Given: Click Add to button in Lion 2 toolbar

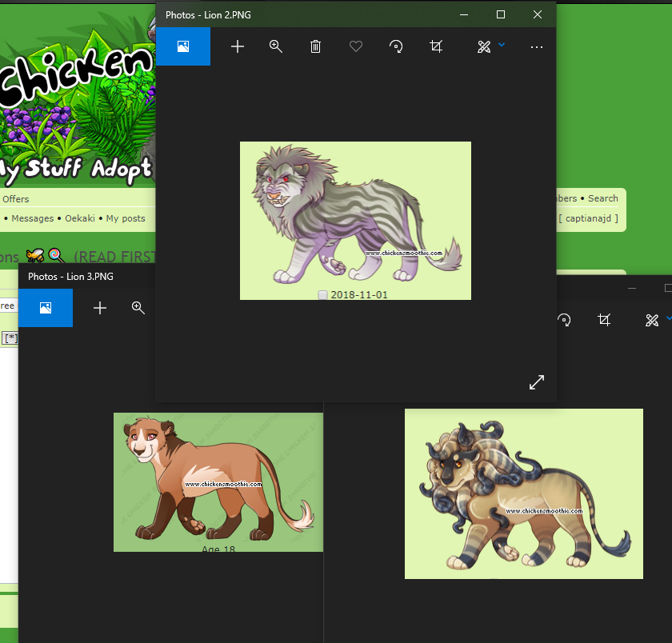Looking at the screenshot, I should pos(238,46).
